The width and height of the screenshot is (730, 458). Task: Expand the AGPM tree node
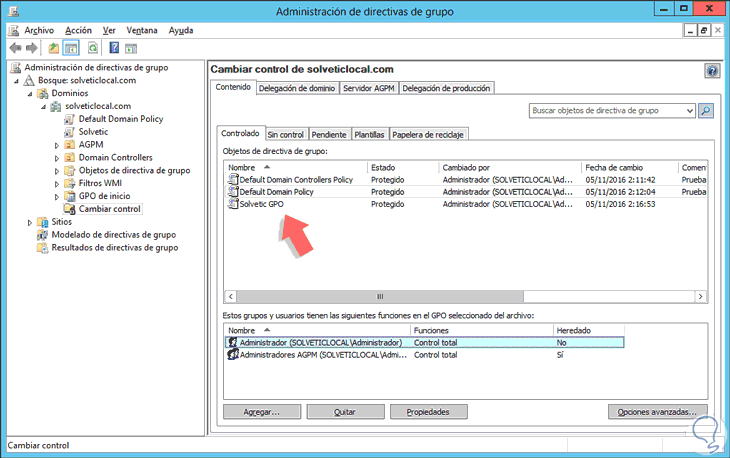pos(57,145)
